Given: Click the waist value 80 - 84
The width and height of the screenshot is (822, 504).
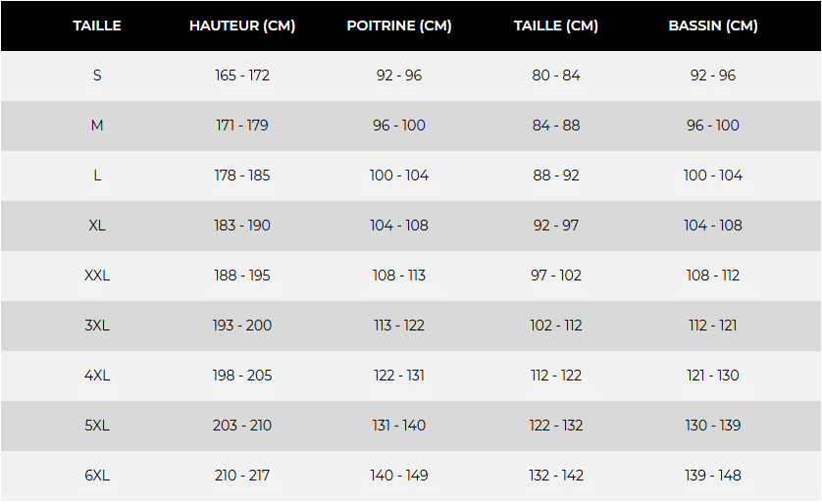Looking at the screenshot, I should [x=556, y=76].
